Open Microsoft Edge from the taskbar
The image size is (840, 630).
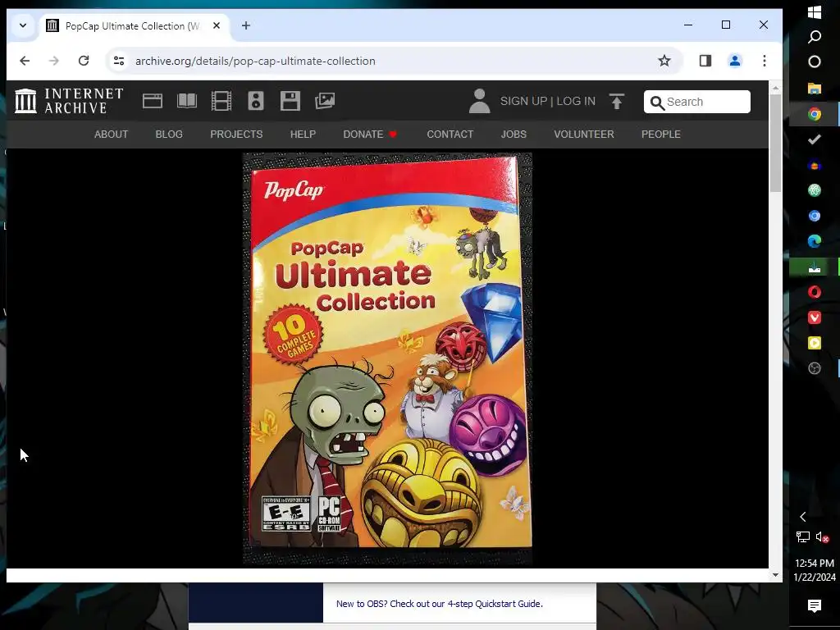pyautogui.click(x=815, y=241)
